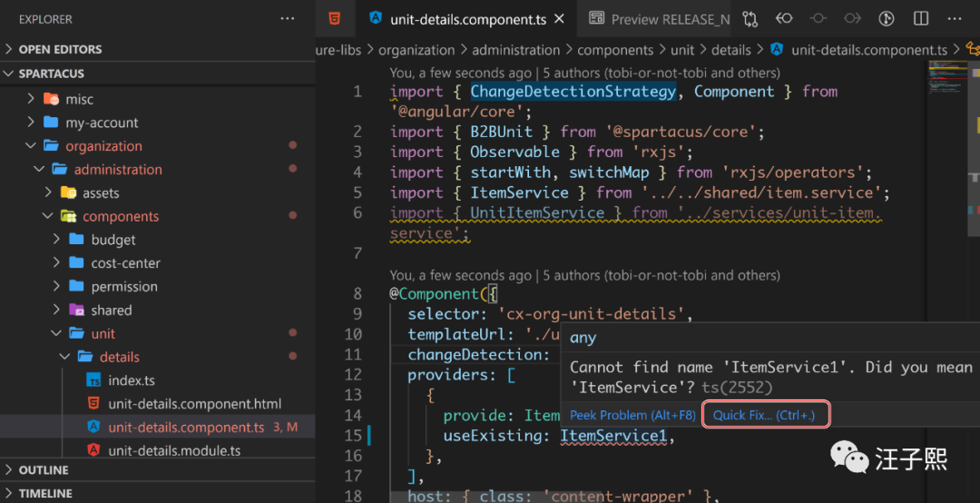Expand the TIMELINE section
980x503 pixels.
click(45, 493)
